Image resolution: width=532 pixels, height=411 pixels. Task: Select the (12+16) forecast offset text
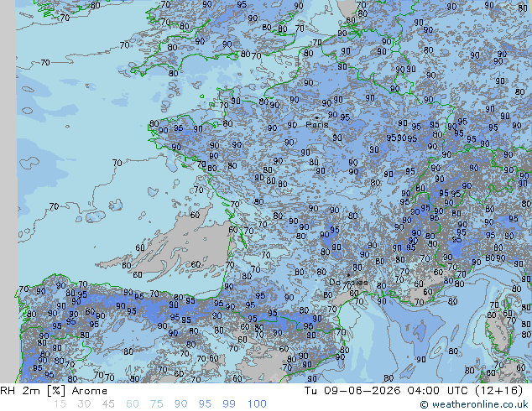click(x=500, y=391)
